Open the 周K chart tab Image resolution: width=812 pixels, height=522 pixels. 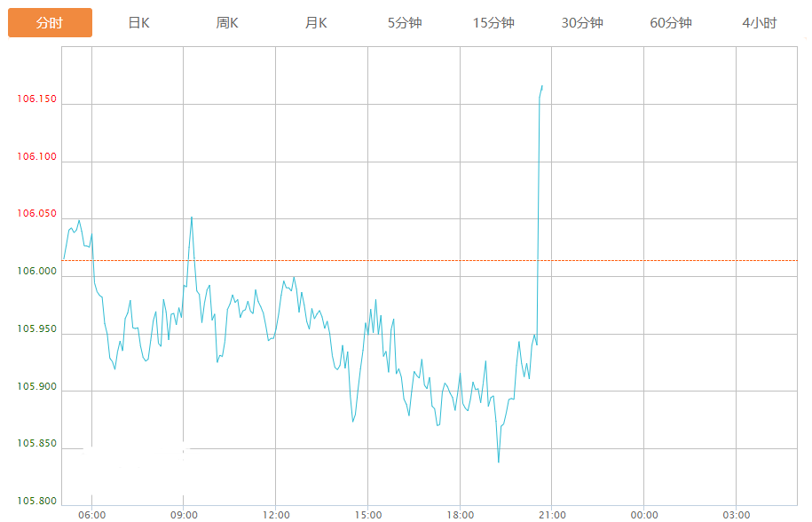coord(227,23)
